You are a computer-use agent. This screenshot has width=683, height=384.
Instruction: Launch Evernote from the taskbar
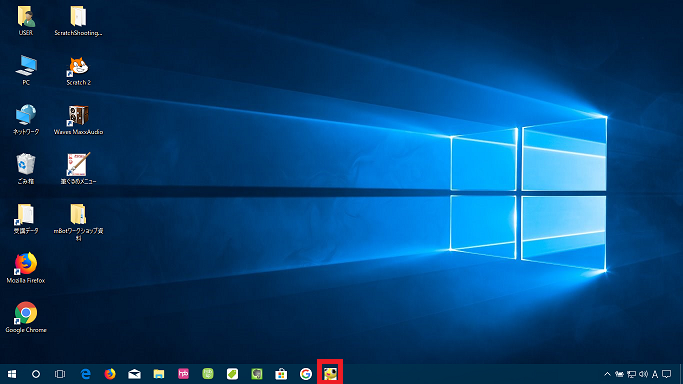(x=257, y=374)
